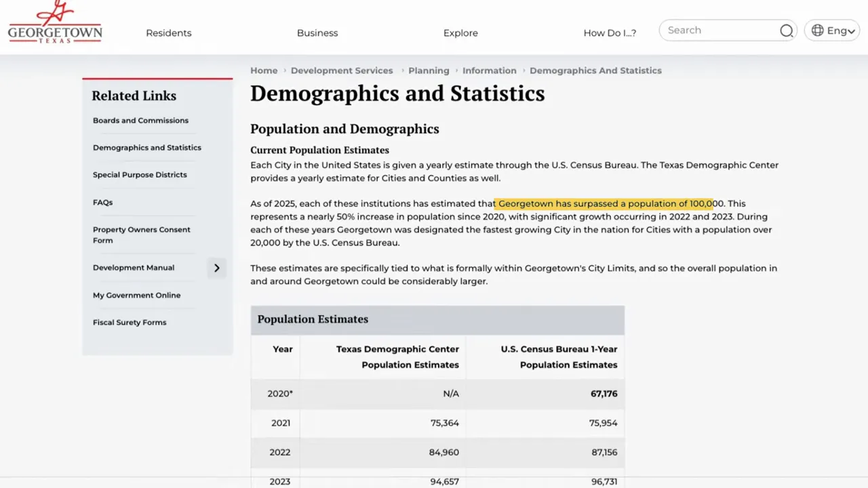Open the Residents menu

168,33
